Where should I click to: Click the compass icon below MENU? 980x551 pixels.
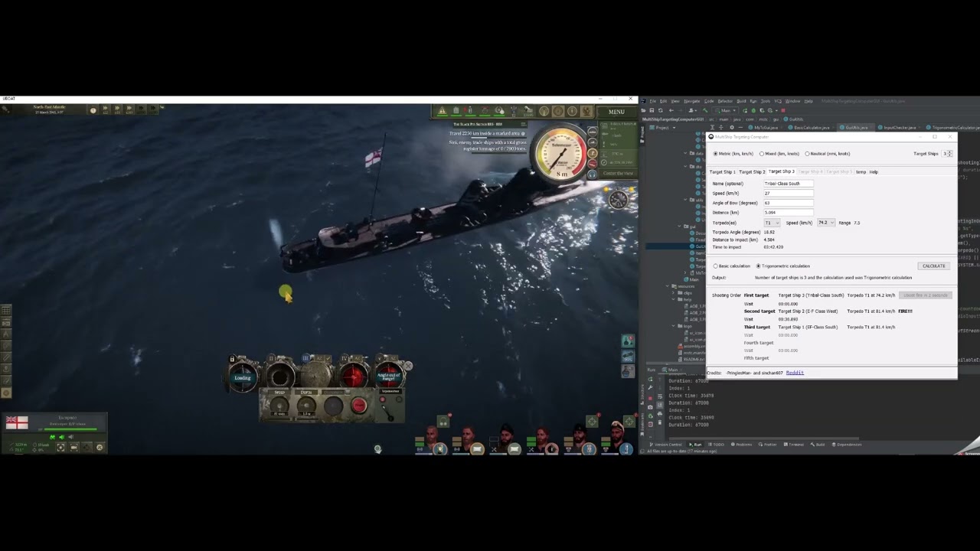[x=618, y=200]
